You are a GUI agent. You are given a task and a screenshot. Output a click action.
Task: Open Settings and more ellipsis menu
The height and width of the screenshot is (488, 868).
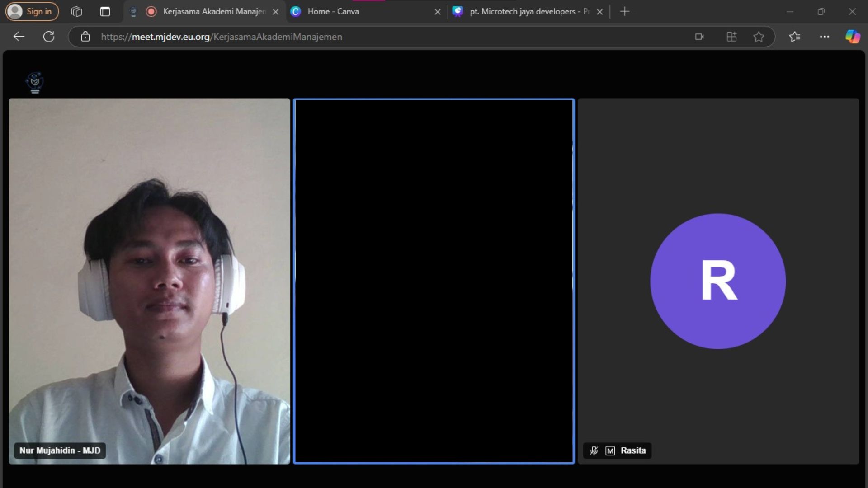click(x=824, y=37)
